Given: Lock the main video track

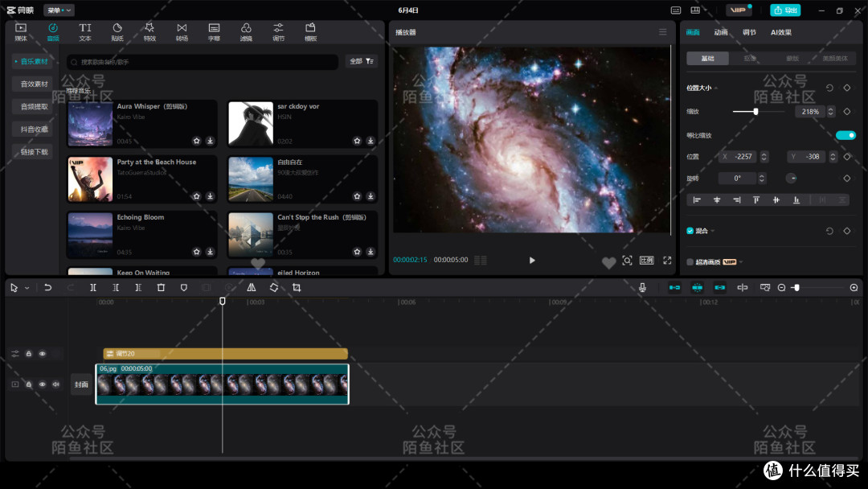Looking at the screenshot, I should coord(29,384).
